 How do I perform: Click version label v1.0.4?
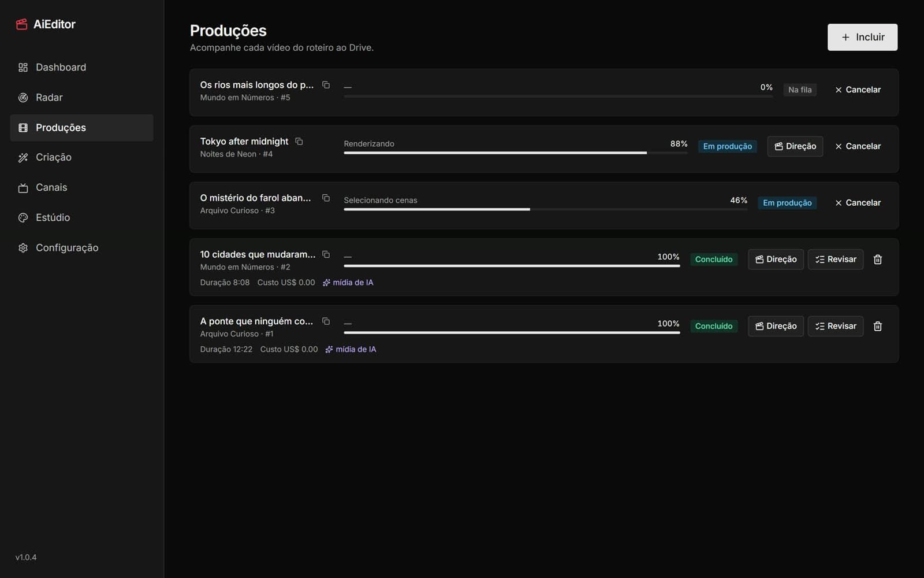[26, 557]
